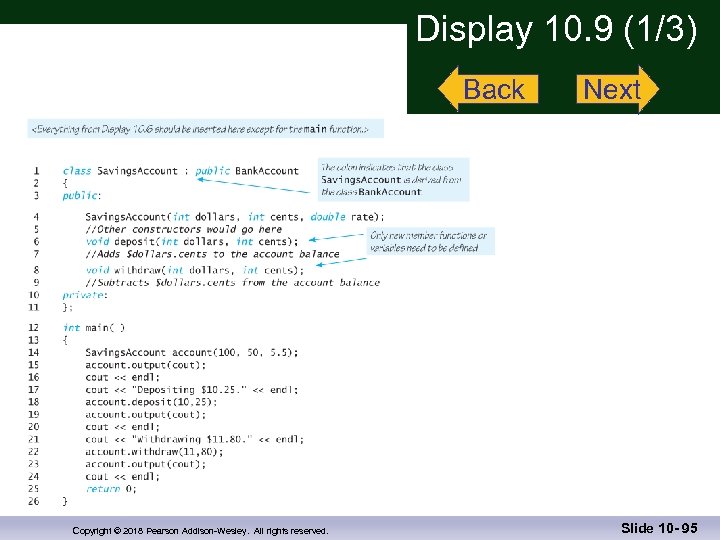Click code line 'class SavingsAccount : public BankAccount'
Screen dimensions: 720x540
[x=180, y=171]
